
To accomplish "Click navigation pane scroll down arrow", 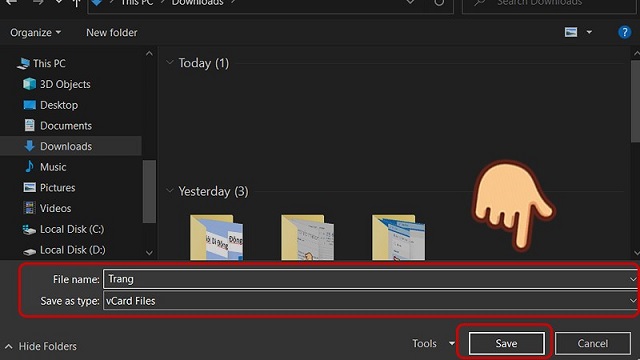I will click(x=149, y=253).
